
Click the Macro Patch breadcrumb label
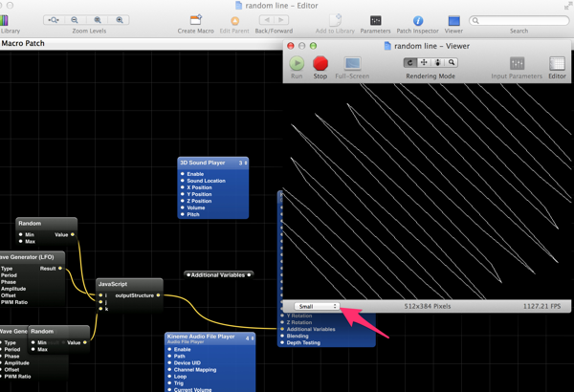(23, 44)
